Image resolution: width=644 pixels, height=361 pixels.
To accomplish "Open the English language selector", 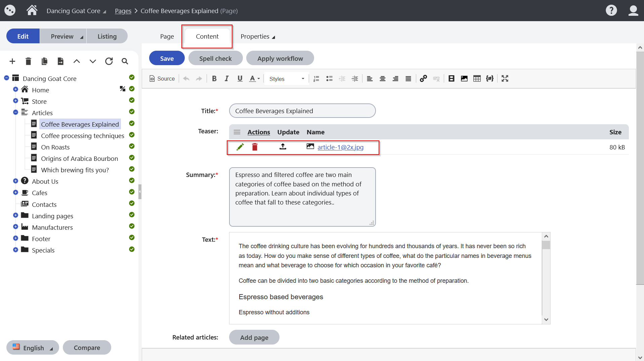I will coord(32,347).
